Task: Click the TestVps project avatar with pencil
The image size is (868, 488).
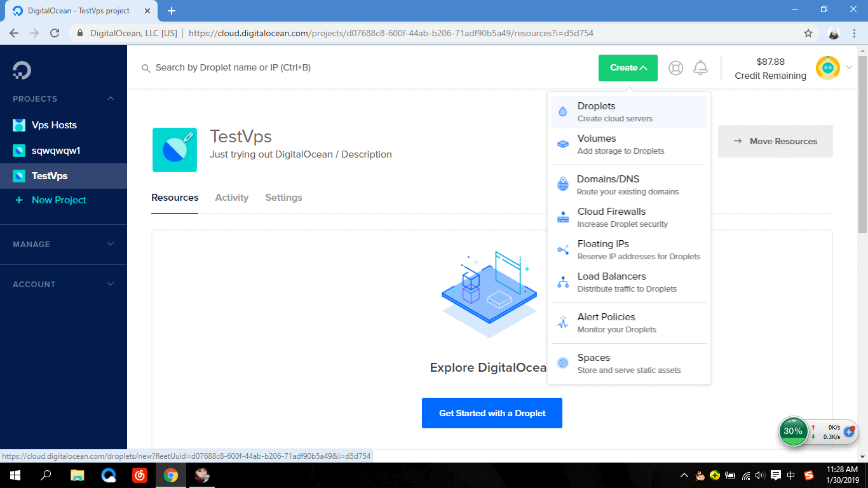Action: (x=175, y=150)
